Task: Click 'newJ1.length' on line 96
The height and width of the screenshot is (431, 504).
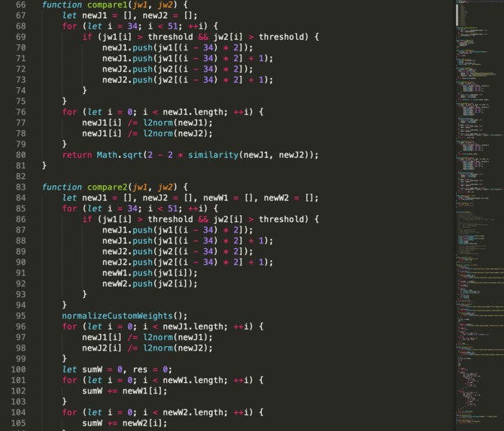Action: (x=193, y=326)
